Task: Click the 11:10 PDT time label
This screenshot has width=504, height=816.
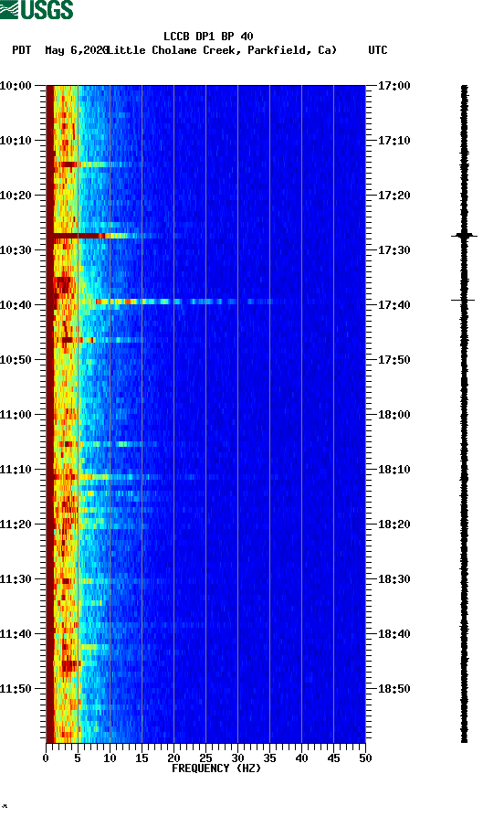Action: [16, 470]
